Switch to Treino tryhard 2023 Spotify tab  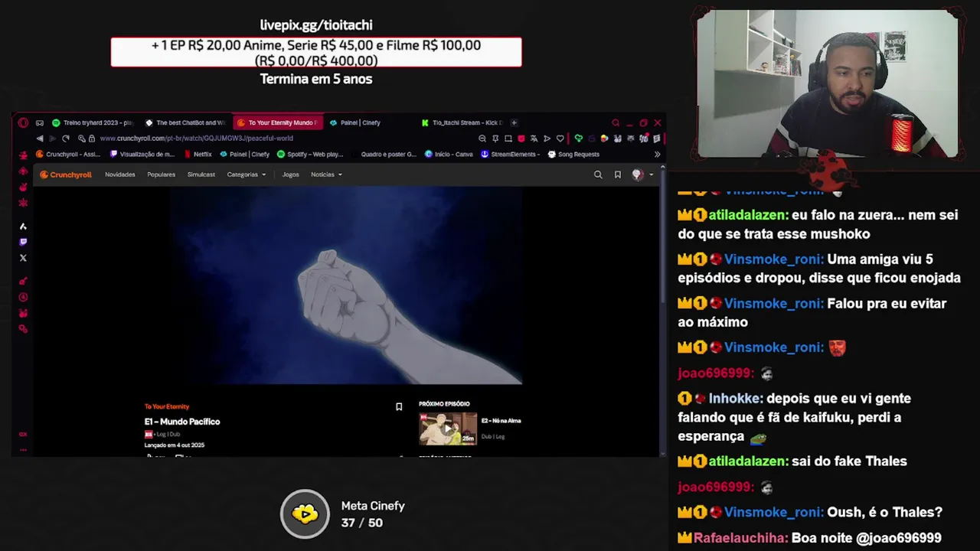93,122
